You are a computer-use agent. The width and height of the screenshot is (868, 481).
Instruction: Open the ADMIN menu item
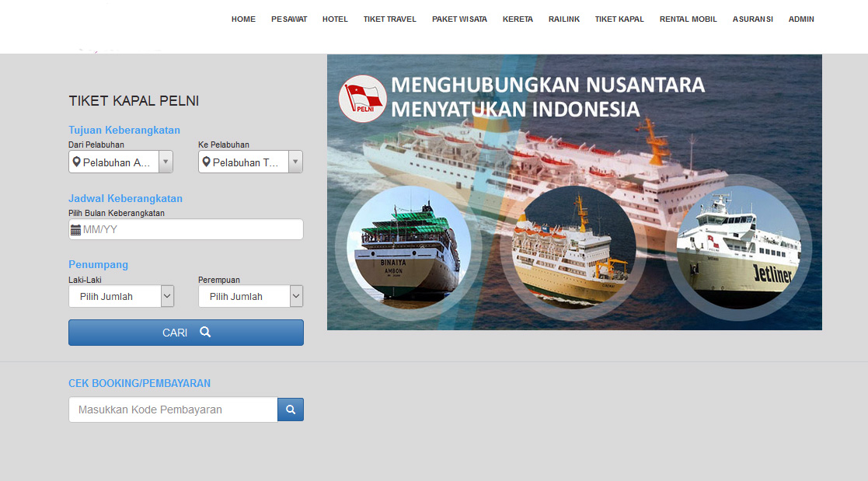(x=801, y=19)
